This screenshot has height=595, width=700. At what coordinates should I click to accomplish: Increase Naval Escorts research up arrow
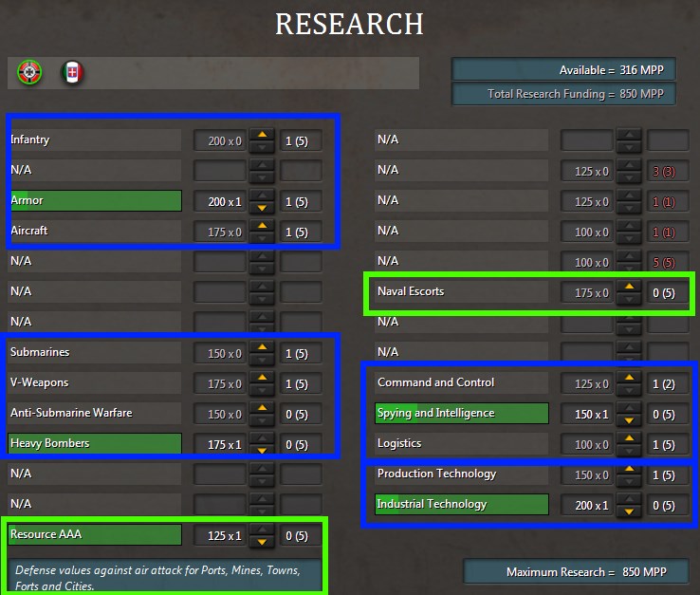click(629, 287)
